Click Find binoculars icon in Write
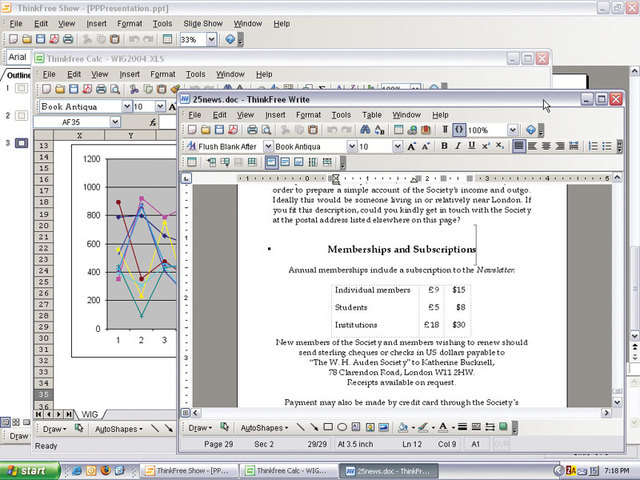Image resolution: width=640 pixels, height=480 pixels. [365, 130]
